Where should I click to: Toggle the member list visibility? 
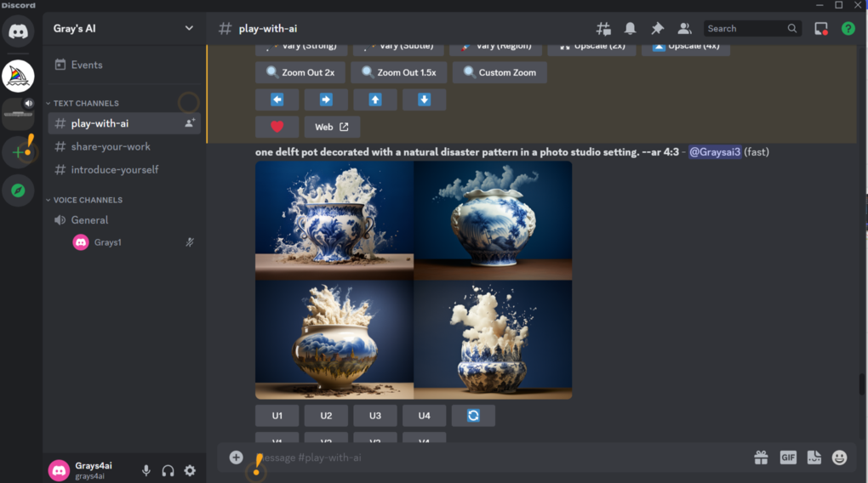click(x=684, y=28)
